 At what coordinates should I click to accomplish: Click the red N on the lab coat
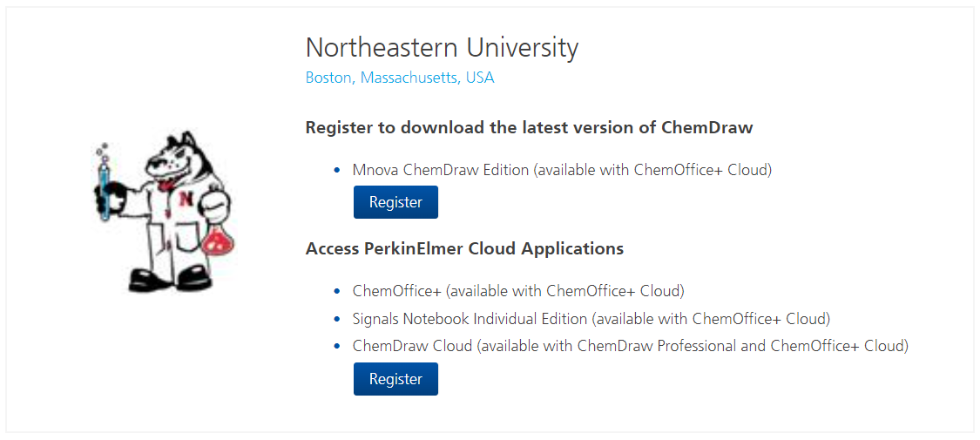tap(186, 199)
